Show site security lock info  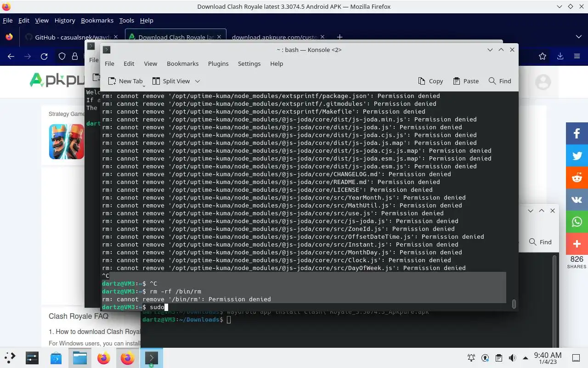coord(74,56)
